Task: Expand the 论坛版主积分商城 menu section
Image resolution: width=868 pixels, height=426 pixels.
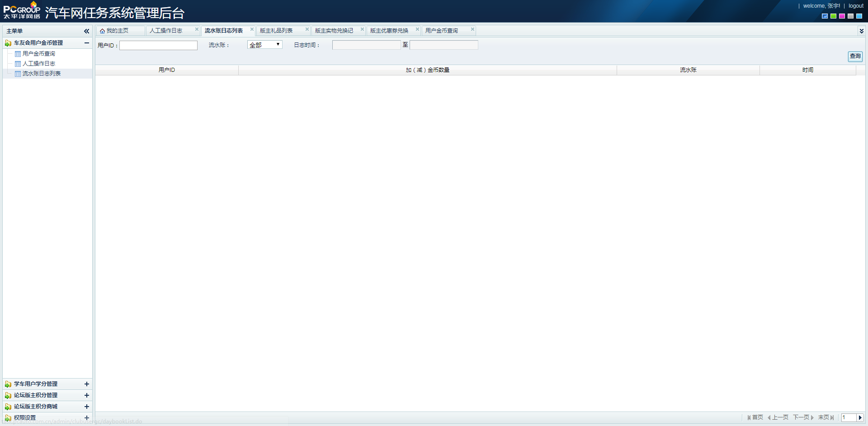Action: pos(86,407)
